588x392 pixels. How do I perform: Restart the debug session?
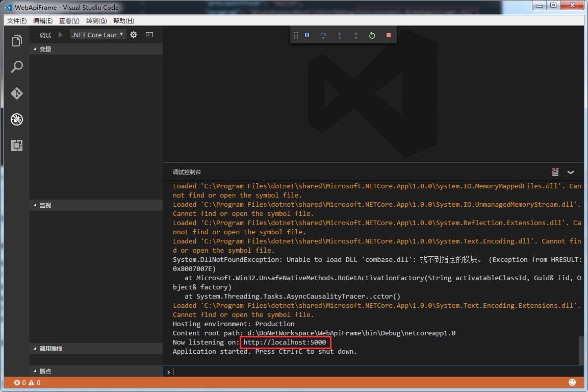click(372, 35)
